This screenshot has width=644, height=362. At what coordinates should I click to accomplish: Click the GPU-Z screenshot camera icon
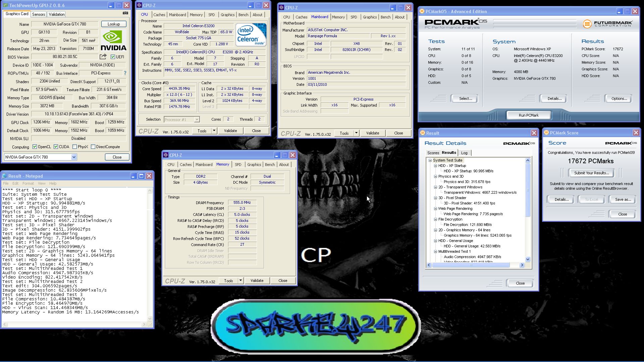125,13
